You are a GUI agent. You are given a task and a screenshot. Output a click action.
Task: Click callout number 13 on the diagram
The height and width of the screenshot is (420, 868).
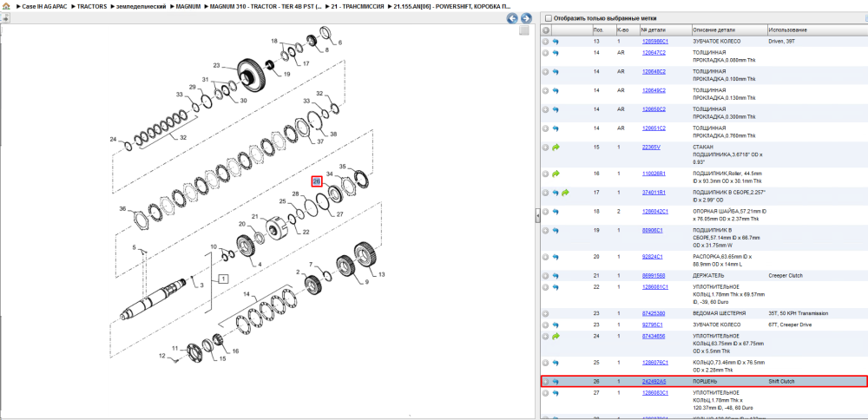coord(381,274)
